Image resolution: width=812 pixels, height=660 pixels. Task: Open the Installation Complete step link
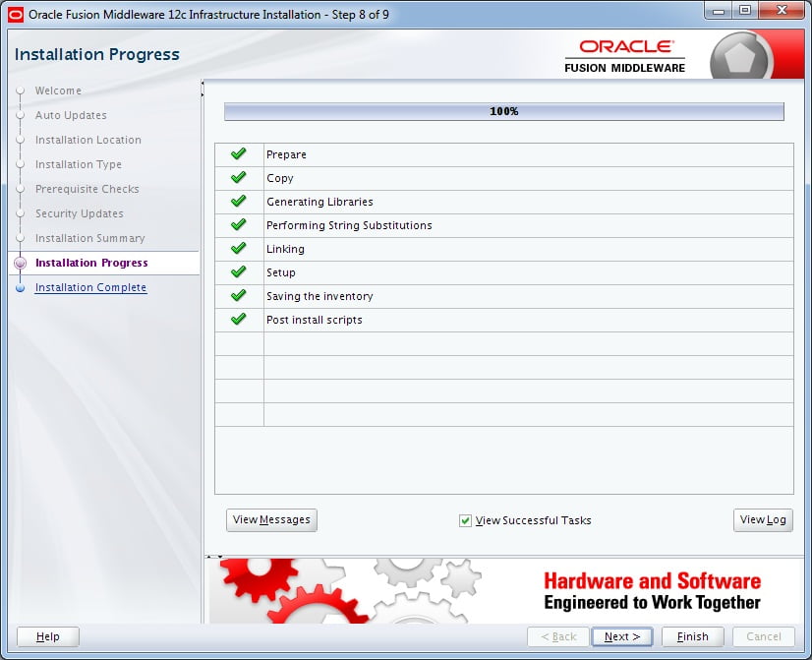coord(90,287)
